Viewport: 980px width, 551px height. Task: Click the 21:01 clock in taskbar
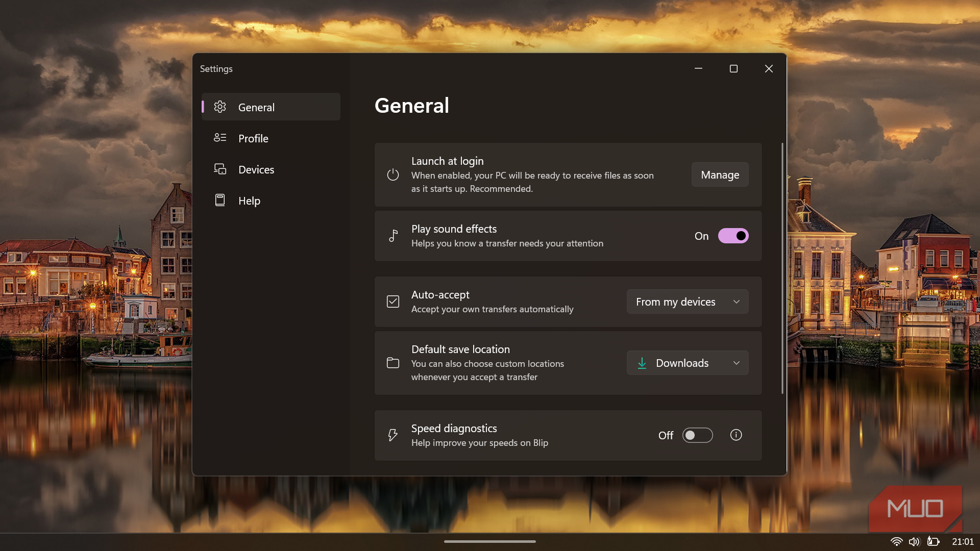963,541
